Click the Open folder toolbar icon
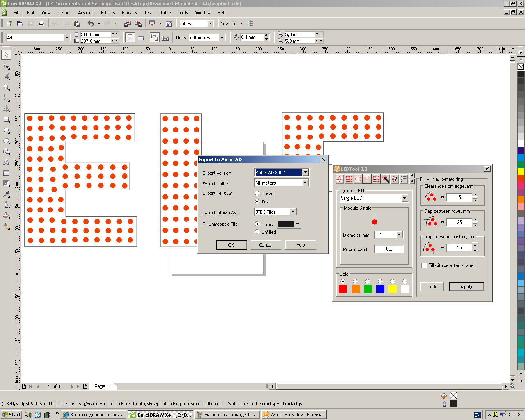The width and height of the screenshot is (525, 420). (x=20, y=23)
